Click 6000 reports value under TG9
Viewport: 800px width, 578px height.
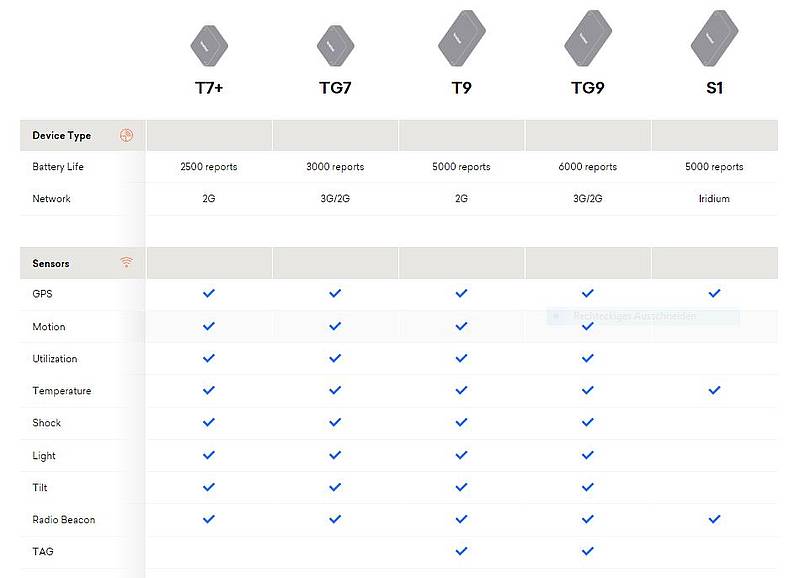(x=587, y=167)
